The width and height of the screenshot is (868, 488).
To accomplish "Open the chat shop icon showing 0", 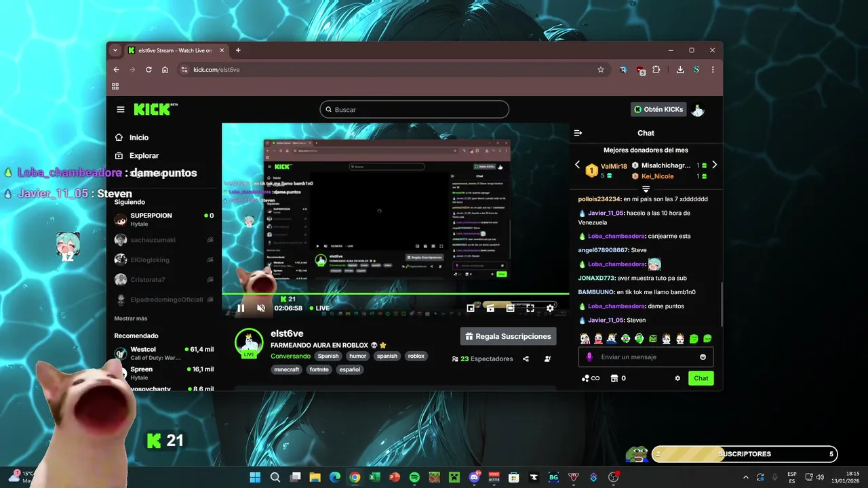I will 618,378.
